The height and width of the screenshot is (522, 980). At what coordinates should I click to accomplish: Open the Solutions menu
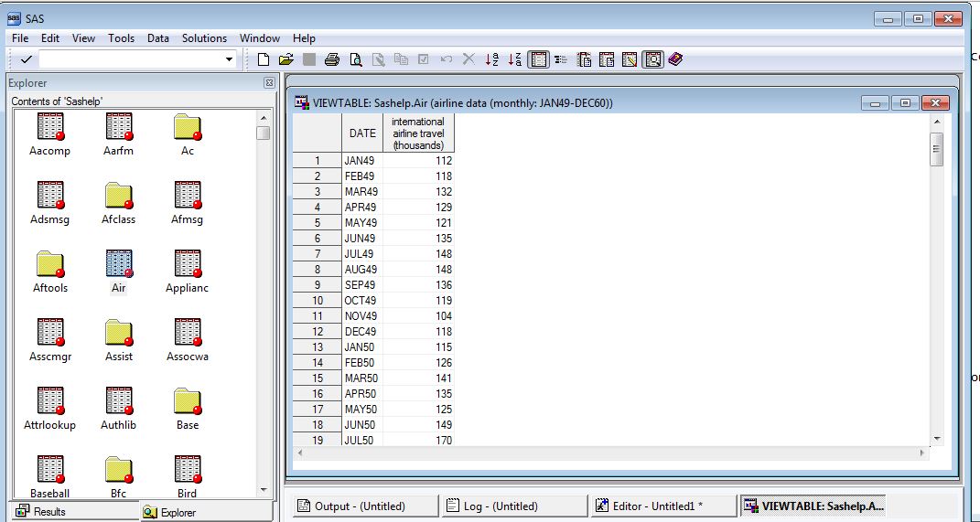(204, 38)
